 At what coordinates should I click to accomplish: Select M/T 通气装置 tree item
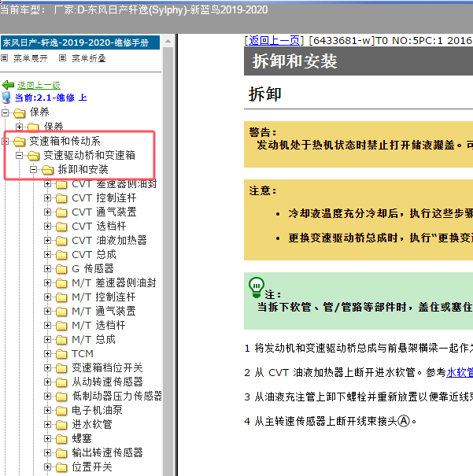[x=104, y=311]
